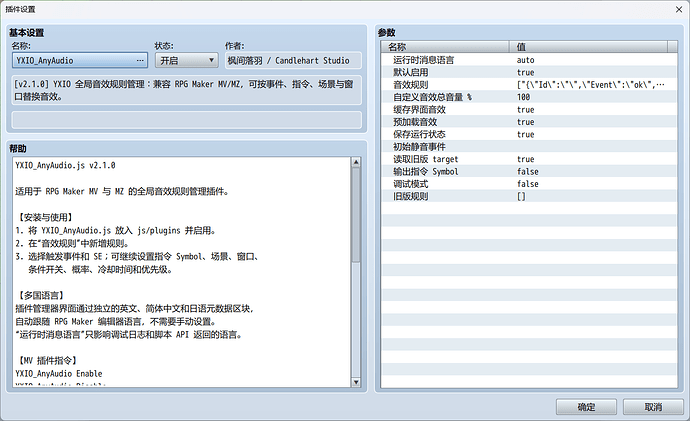The image size is (690, 421).
Task: Select the 音效规则 parameter row
Action: [529, 84]
